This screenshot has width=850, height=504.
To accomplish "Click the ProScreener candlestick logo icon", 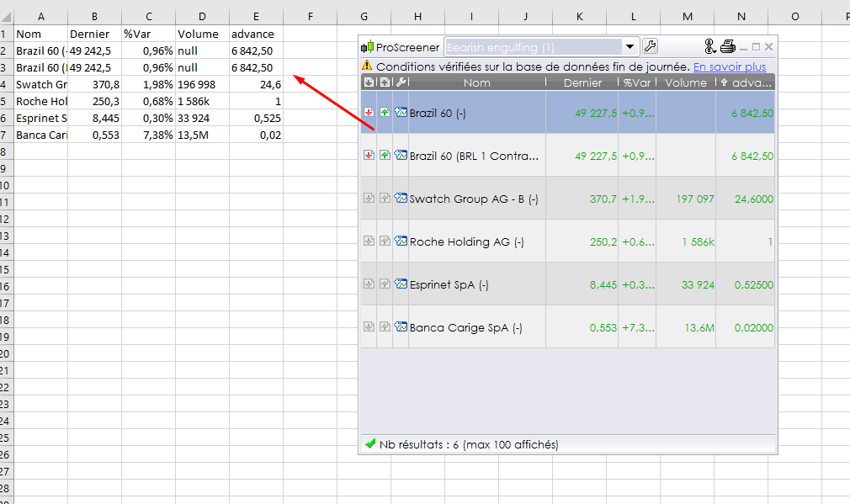I will click(x=367, y=47).
